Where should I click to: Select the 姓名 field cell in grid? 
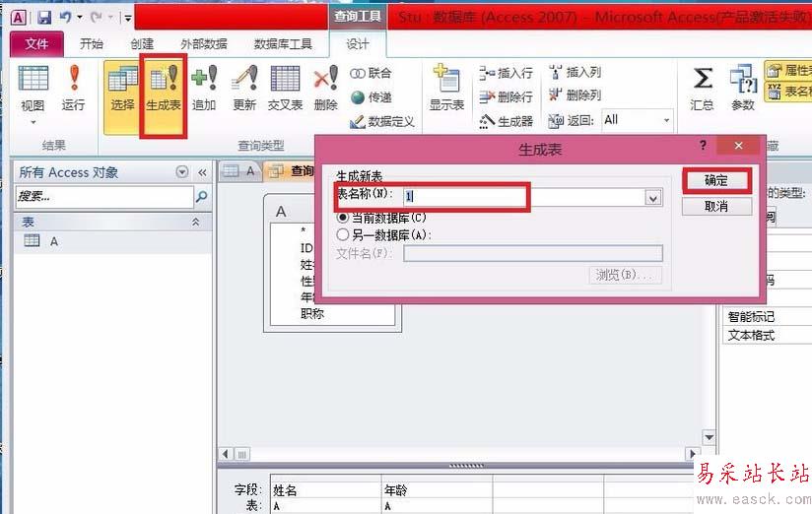click(326, 489)
